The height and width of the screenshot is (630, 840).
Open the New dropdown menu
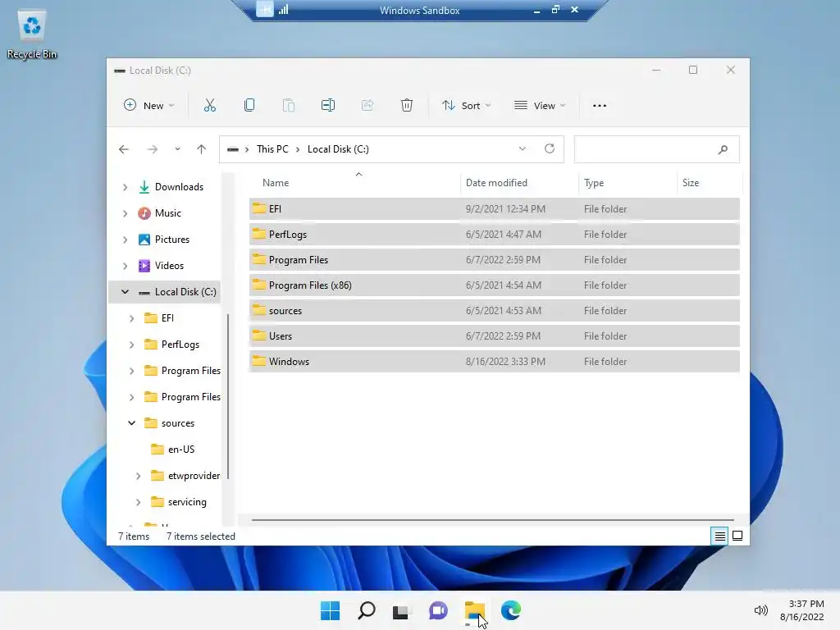tap(149, 106)
